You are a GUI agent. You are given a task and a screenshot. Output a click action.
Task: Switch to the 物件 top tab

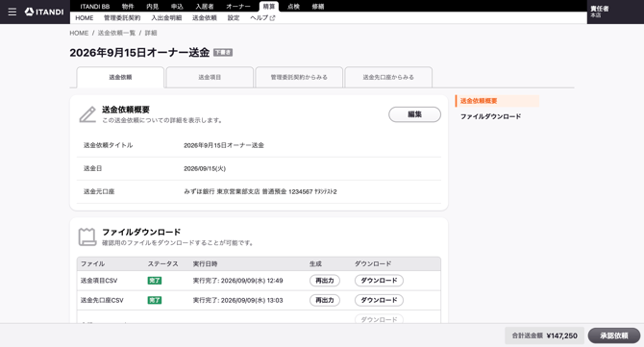click(128, 7)
